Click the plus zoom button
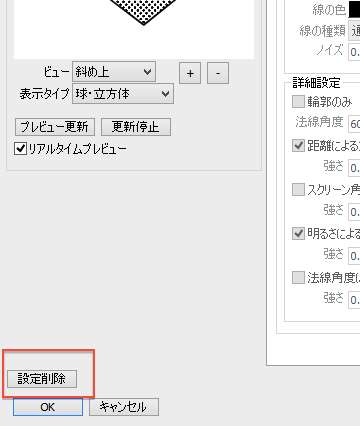This screenshot has width=360, height=426. (x=190, y=73)
